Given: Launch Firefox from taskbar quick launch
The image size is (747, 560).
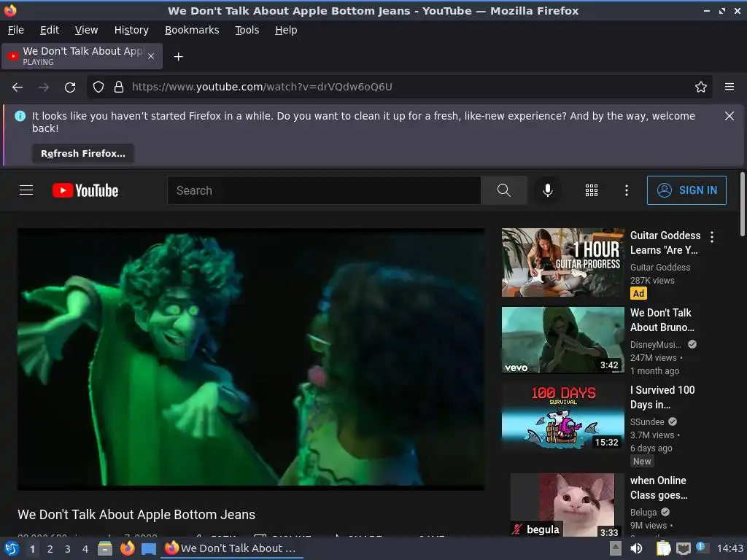Looking at the screenshot, I should coord(127,548).
